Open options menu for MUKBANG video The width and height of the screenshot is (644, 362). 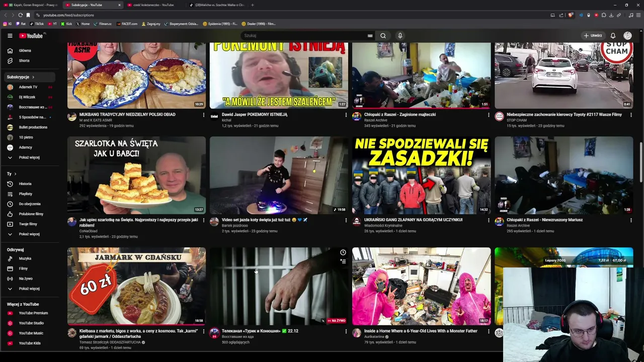click(x=203, y=115)
